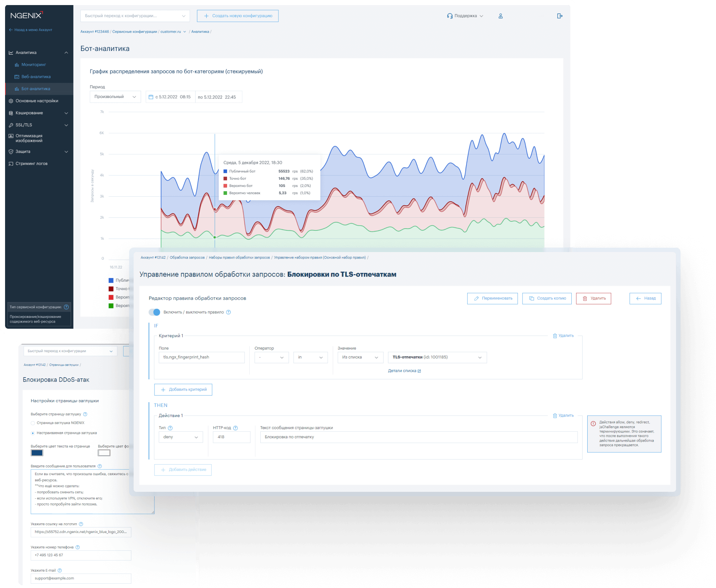Click the calendar icon in period field
The image size is (716, 588).
(x=151, y=97)
